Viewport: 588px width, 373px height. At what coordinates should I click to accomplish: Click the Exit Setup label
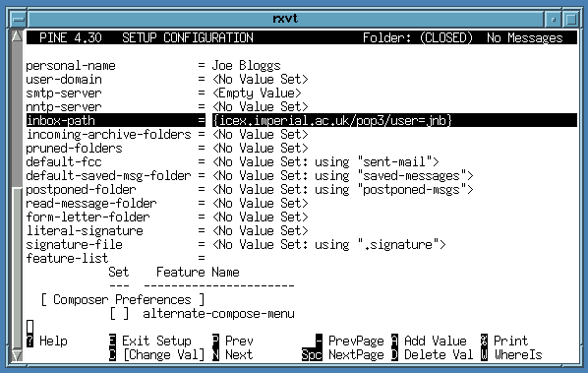tap(156, 341)
